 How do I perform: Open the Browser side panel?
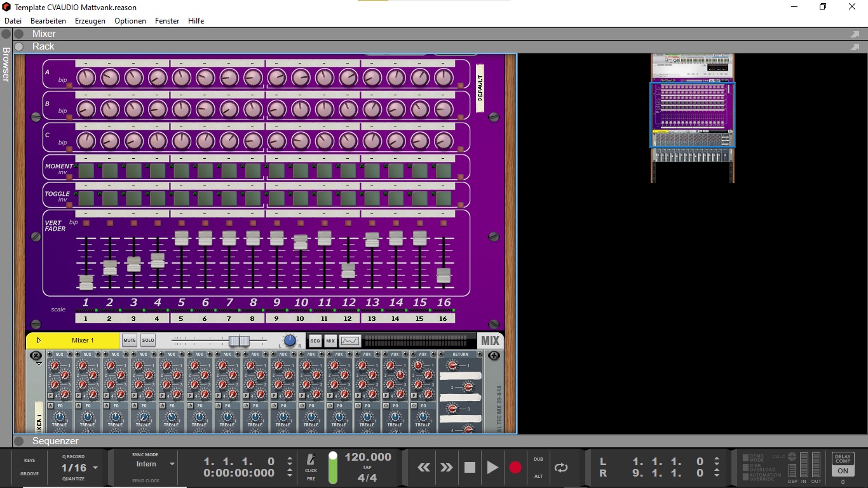(x=6, y=65)
